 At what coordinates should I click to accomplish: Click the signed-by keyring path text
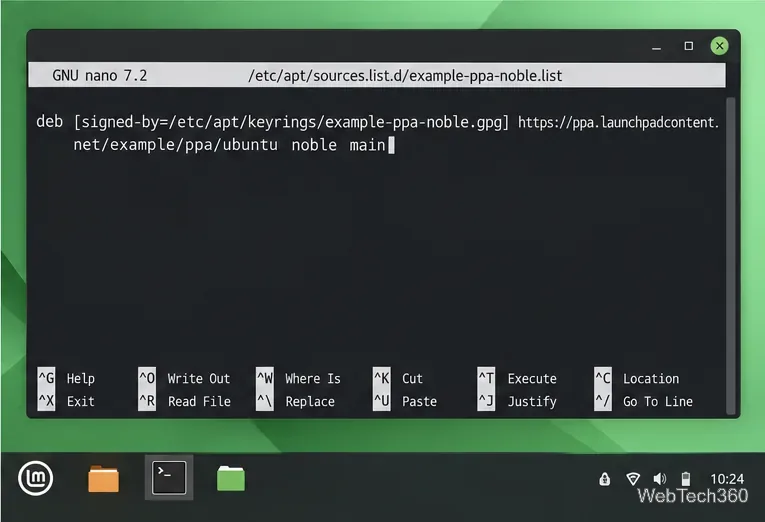(x=291, y=122)
